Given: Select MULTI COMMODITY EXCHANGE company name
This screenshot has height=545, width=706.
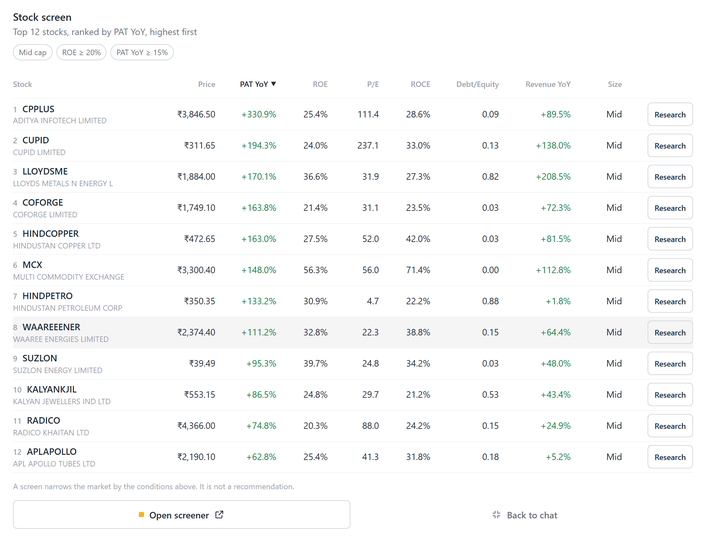Looking at the screenshot, I should 68,277.
